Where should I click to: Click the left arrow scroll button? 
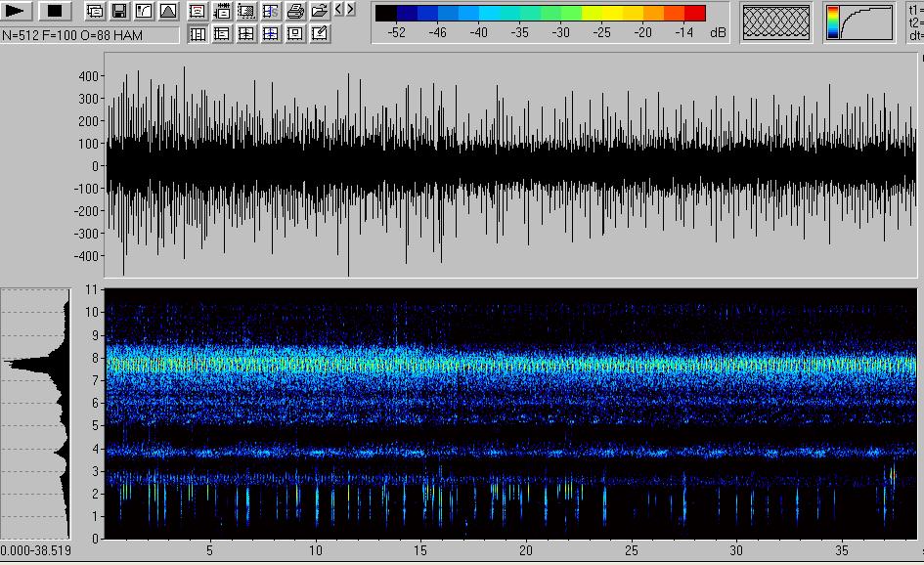tap(338, 9)
